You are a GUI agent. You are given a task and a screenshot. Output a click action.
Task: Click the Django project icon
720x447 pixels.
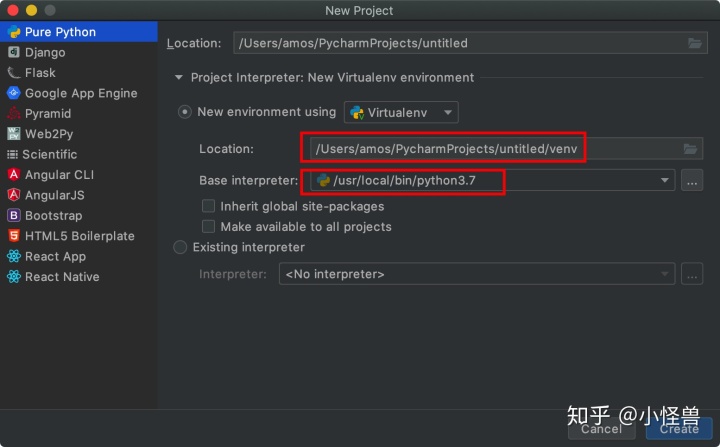point(14,52)
